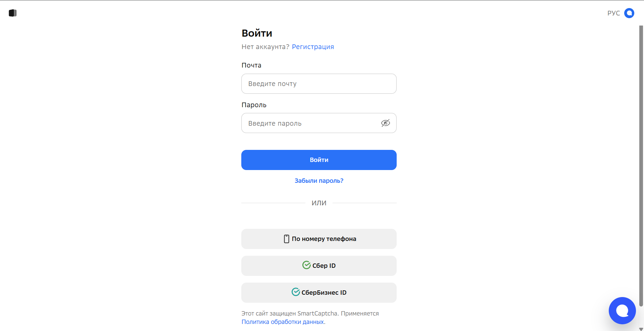This screenshot has width=644, height=331.
Task: Click the teal СберБизнес ID checkmark logo
Action: 296,292
